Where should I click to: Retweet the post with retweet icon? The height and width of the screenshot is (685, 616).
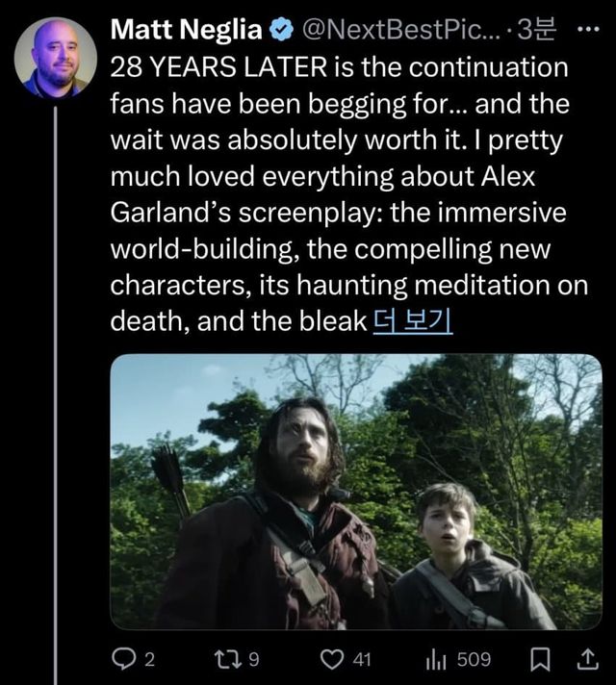pyautogui.click(x=228, y=659)
